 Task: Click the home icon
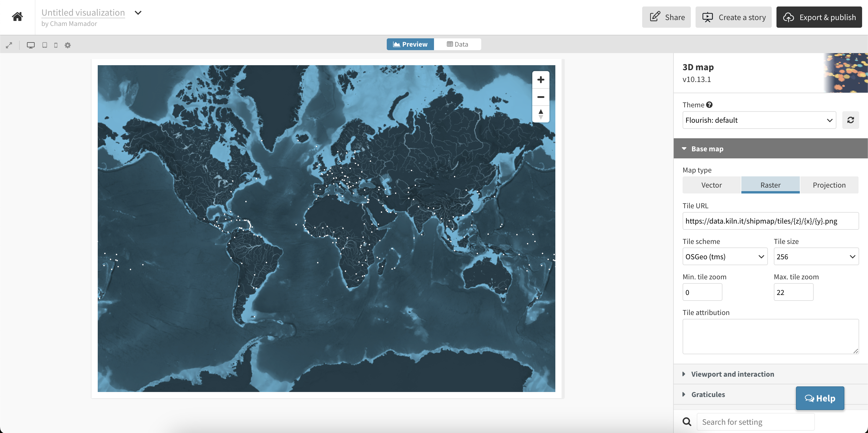point(17,17)
